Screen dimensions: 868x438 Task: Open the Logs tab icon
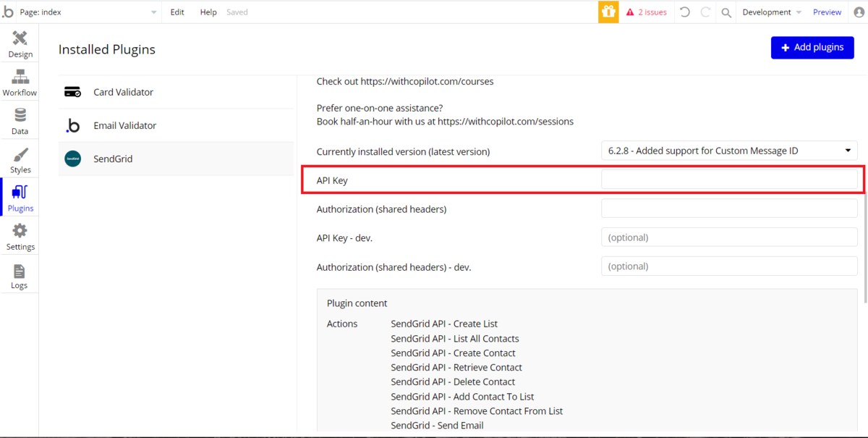coord(20,271)
